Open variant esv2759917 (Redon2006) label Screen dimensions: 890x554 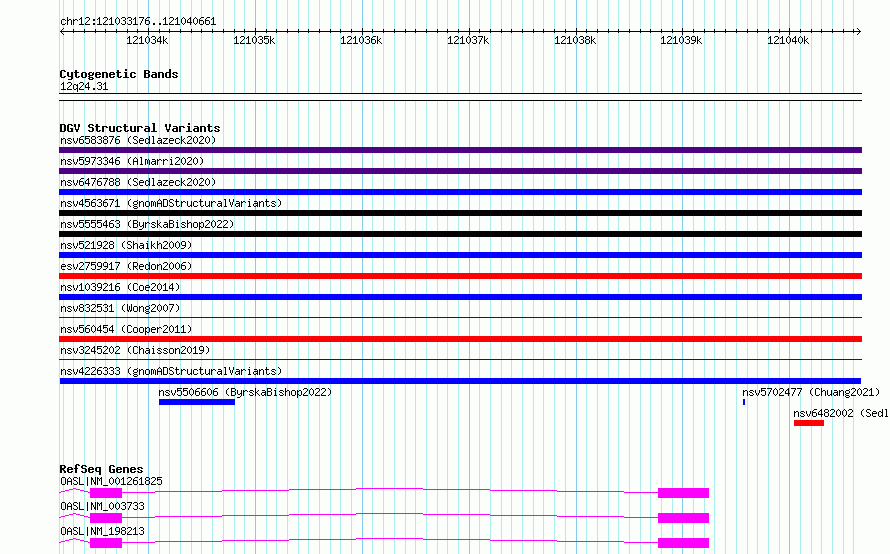(x=126, y=266)
